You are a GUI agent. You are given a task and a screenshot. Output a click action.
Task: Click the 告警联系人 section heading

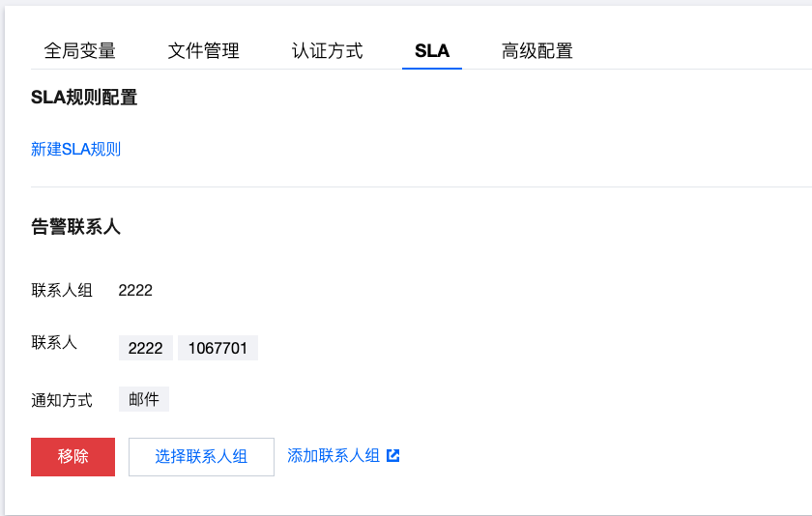click(75, 227)
